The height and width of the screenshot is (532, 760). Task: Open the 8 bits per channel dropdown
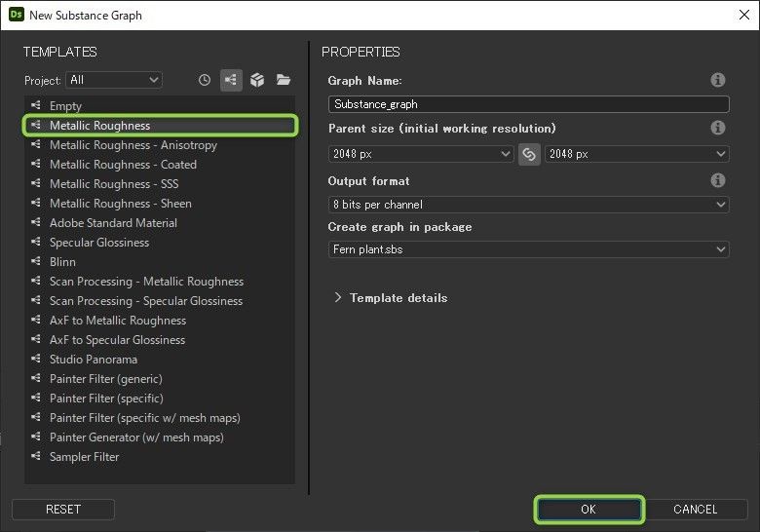529,205
